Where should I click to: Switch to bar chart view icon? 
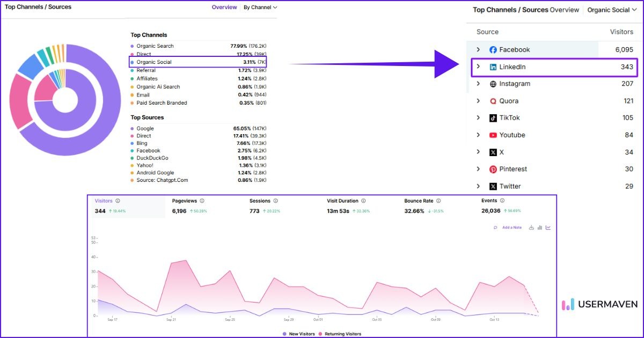tap(540, 227)
